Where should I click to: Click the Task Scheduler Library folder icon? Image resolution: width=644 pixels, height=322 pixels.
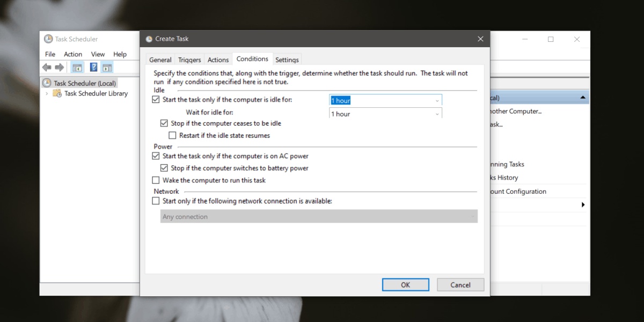click(x=57, y=93)
